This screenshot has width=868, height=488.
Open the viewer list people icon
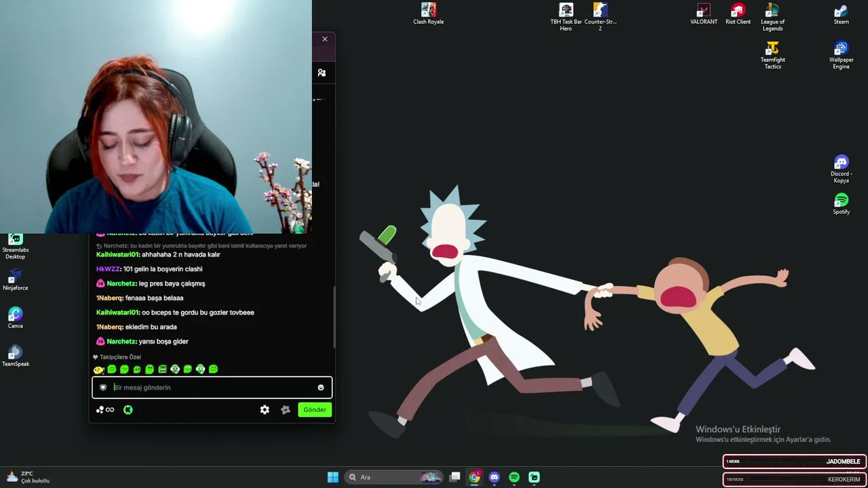coord(321,73)
